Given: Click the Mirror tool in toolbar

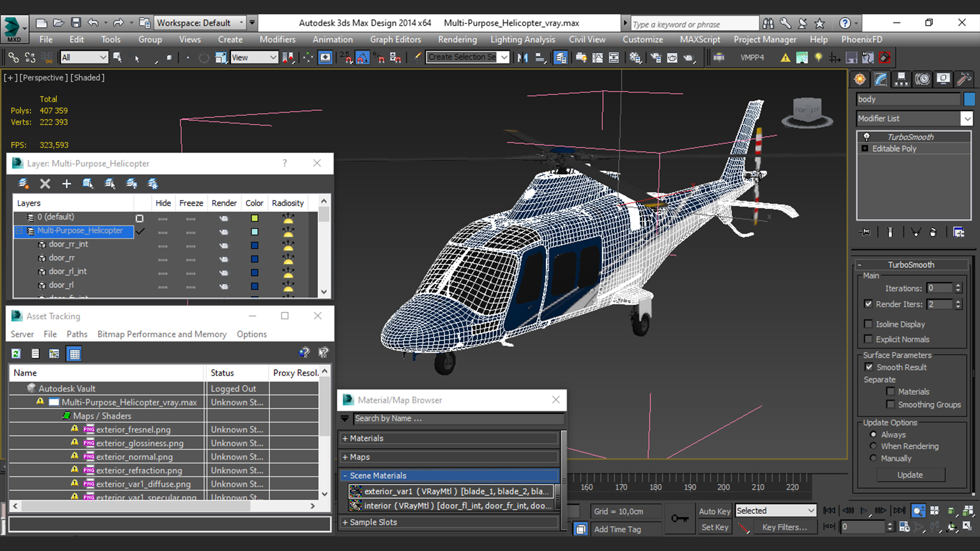Looking at the screenshot, I should point(522,58).
